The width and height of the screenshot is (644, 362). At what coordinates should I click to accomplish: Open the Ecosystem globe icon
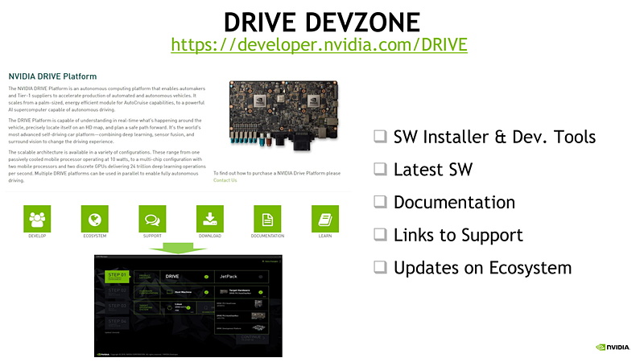point(94,219)
